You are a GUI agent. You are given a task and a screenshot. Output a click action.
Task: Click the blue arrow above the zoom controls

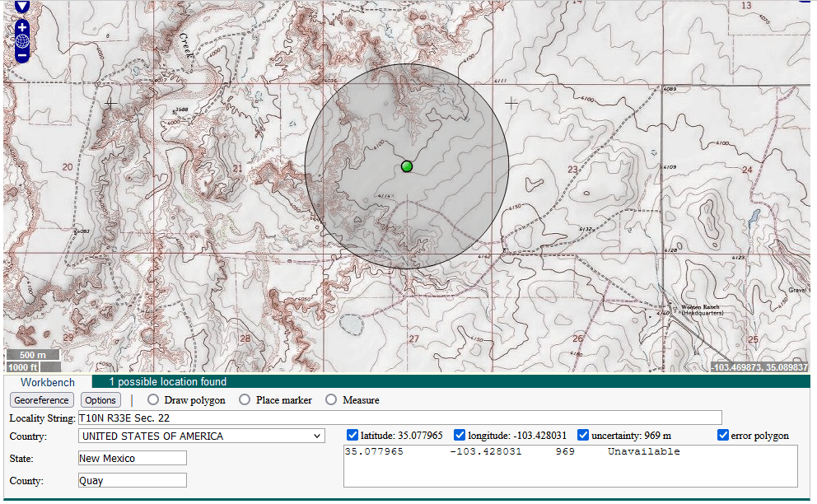point(21,6)
